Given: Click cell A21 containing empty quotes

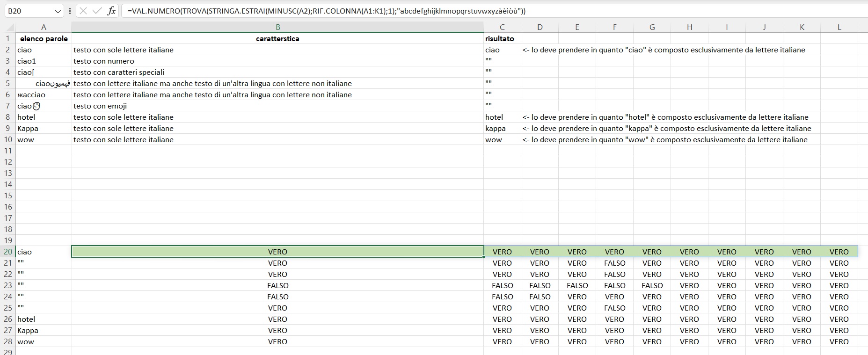Looking at the screenshot, I should coord(44,263).
